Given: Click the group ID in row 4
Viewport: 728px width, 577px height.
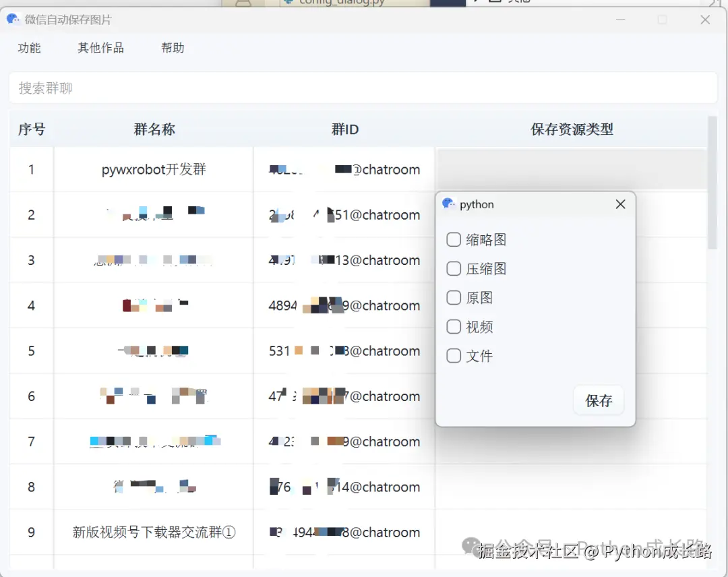Looking at the screenshot, I should tap(344, 305).
